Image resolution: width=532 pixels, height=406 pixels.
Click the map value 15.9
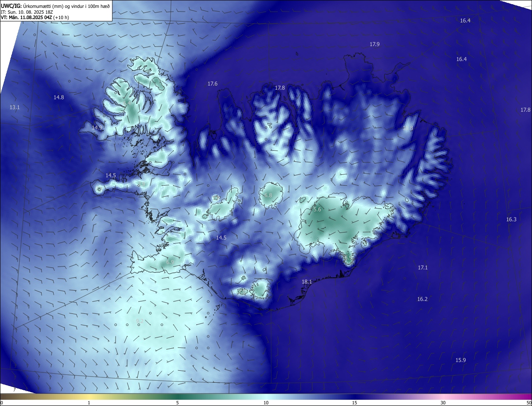coord(461,360)
